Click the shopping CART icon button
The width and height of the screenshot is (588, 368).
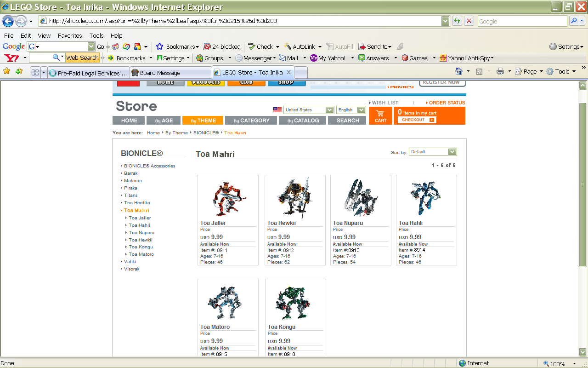tap(380, 115)
